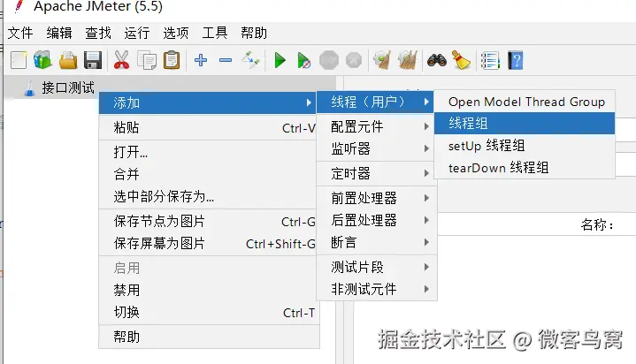Click the grey Shutdown icon
The width and height of the screenshot is (636, 364).
354,60
